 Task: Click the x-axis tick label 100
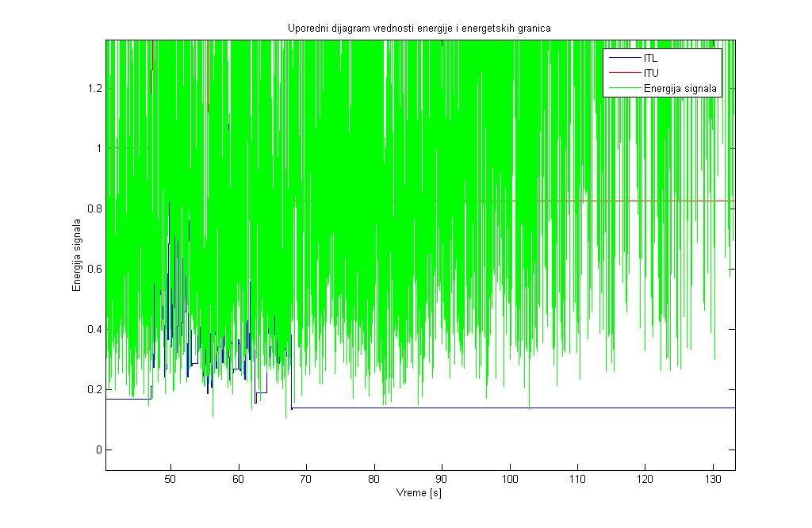[x=510, y=480]
